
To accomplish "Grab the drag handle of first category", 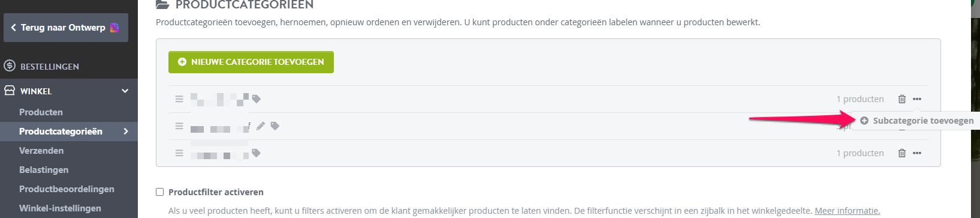I will coord(179,99).
